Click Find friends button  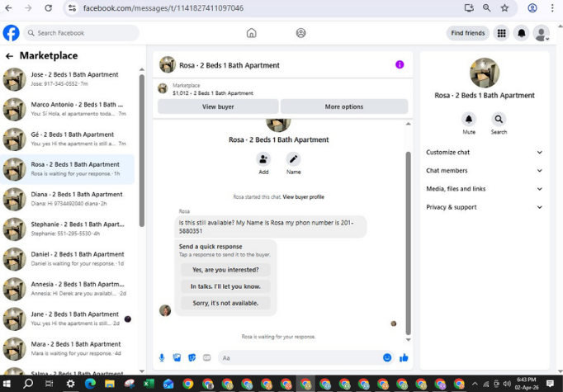(468, 33)
